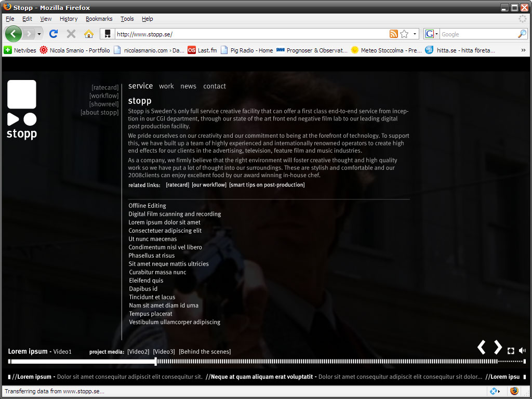Screen dimensions: 532x399
Task: Open the Pig Radio - Home bookmark
Action: 247,50
